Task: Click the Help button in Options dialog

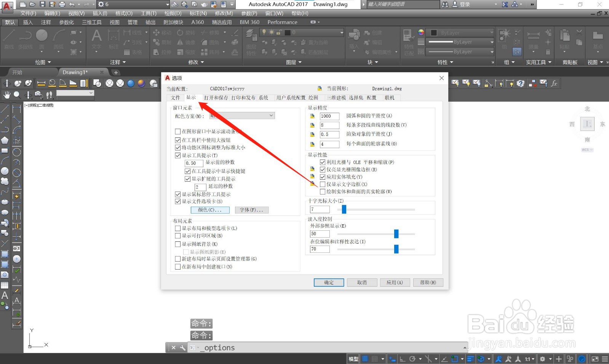Action: tap(428, 283)
